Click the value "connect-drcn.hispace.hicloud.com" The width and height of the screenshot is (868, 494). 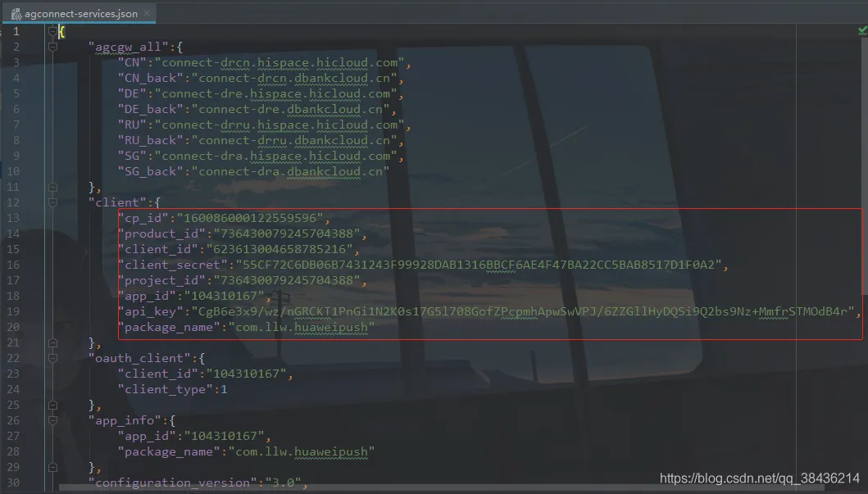click(279, 62)
